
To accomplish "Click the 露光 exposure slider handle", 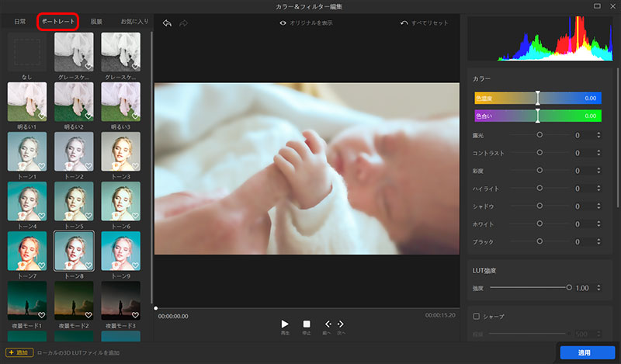I will pos(539,135).
